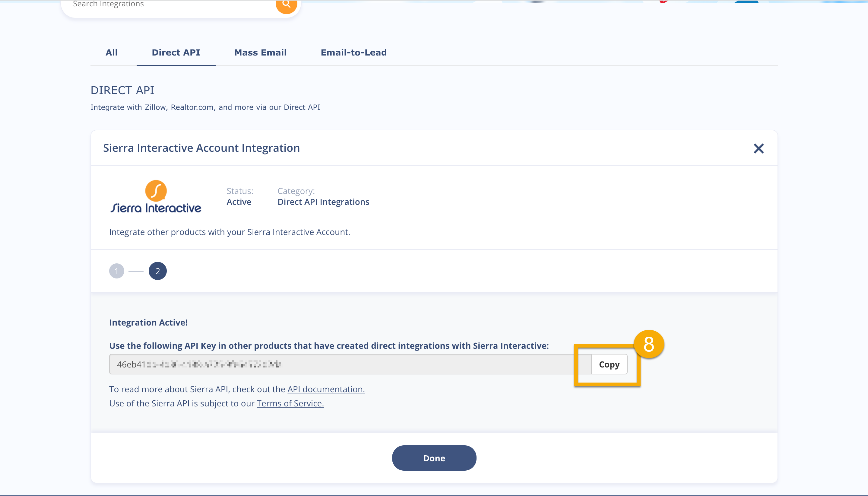Click the Sierra Interactive logo
868x496 pixels.
pyautogui.click(x=156, y=197)
